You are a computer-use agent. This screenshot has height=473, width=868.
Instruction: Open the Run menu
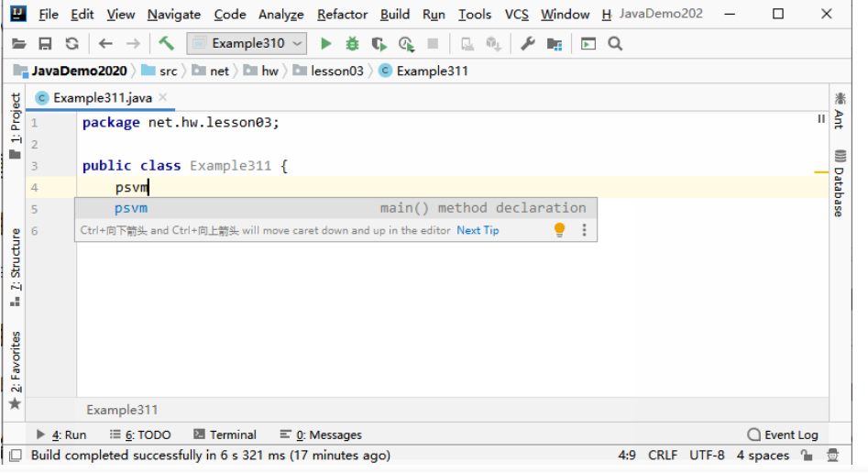[434, 15]
